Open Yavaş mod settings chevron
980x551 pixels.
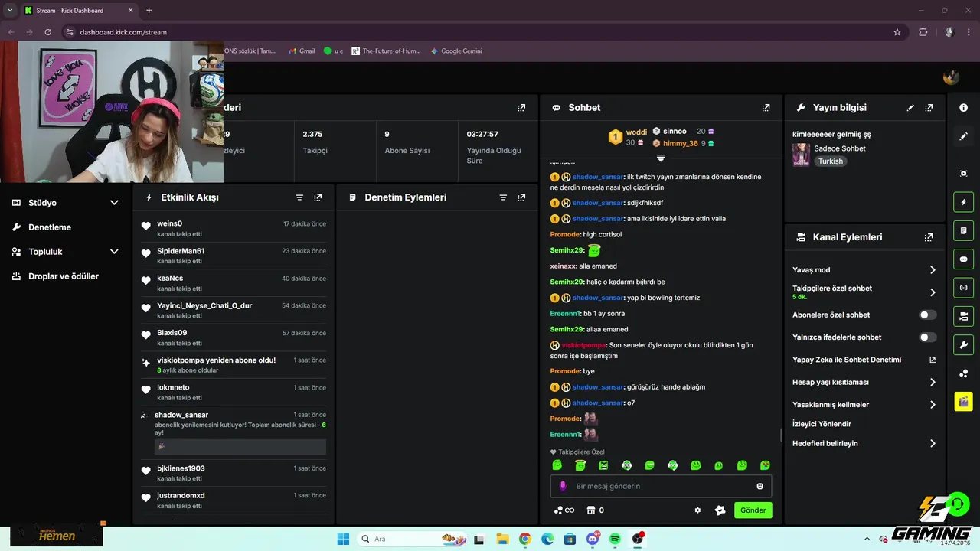point(933,270)
